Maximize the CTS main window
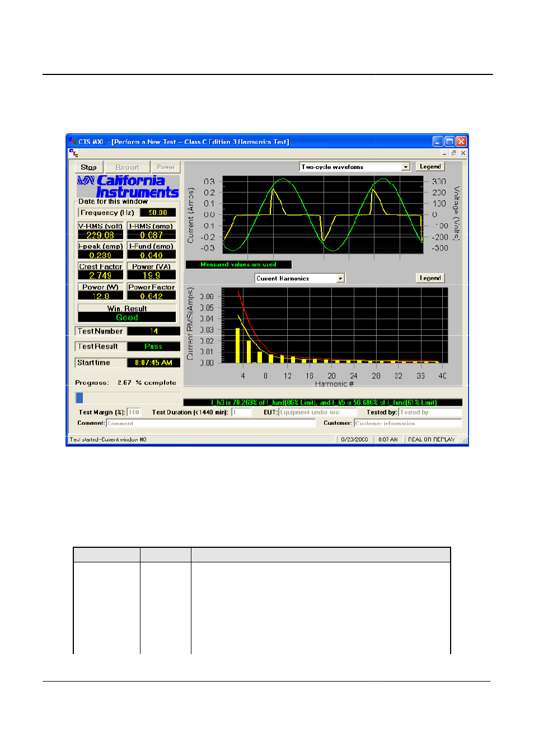 [x=449, y=142]
